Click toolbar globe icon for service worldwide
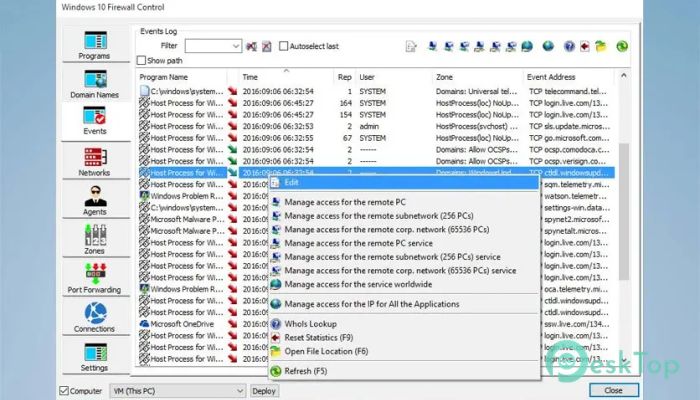 (x=527, y=46)
